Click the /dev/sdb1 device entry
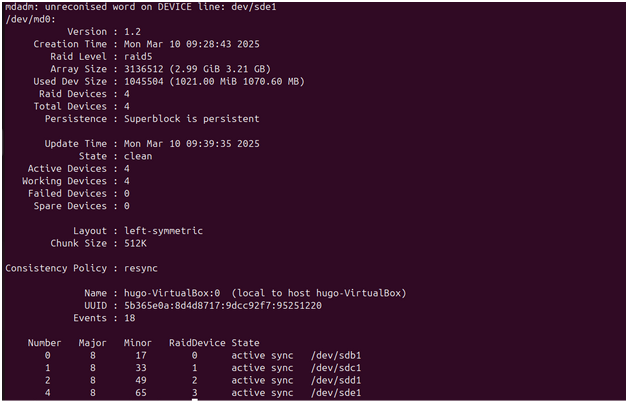This screenshot has width=626, height=401. [335, 355]
